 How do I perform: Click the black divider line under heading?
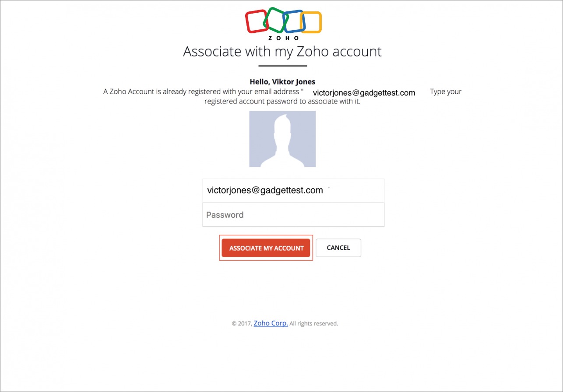click(283, 66)
